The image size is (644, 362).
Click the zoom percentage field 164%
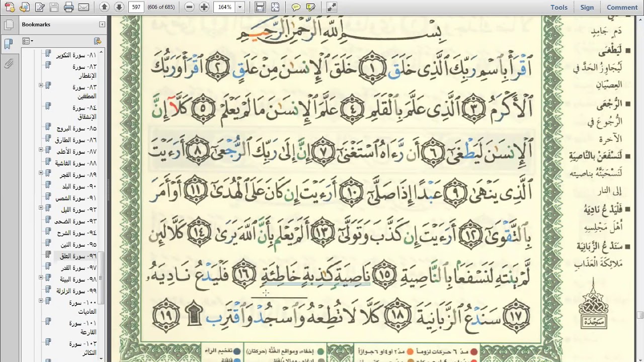click(224, 7)
